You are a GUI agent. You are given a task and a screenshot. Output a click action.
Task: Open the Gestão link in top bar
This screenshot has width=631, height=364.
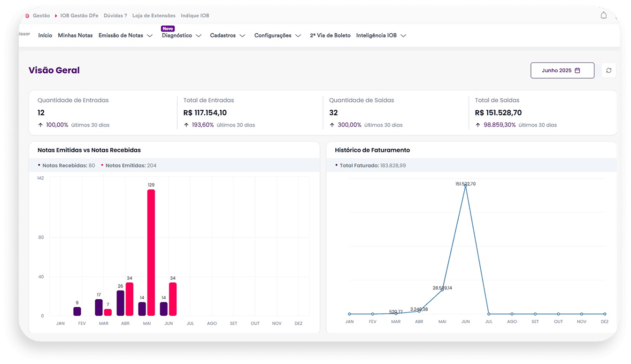41,15
